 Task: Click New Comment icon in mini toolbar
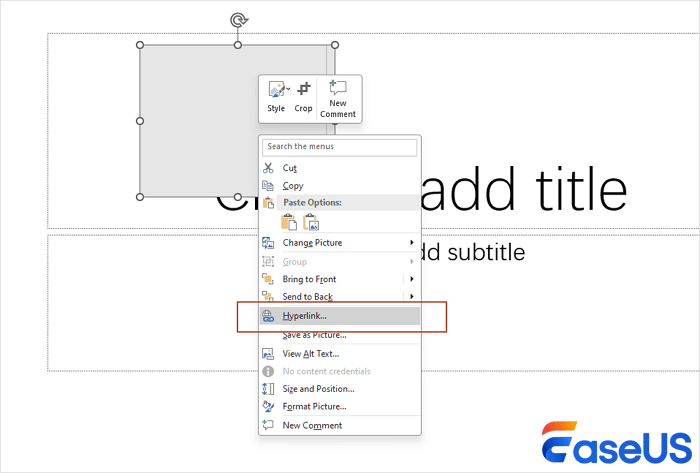coord(337,87)
